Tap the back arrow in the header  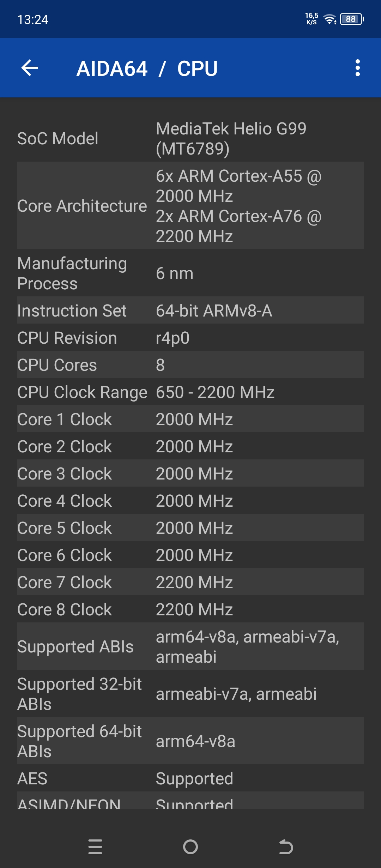point(30,68)
